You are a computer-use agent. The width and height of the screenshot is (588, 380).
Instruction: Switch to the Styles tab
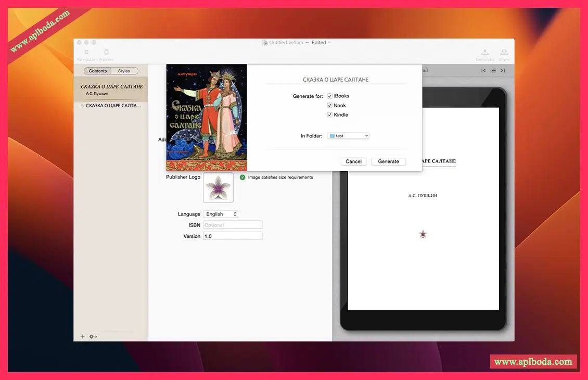coord(124,71)
